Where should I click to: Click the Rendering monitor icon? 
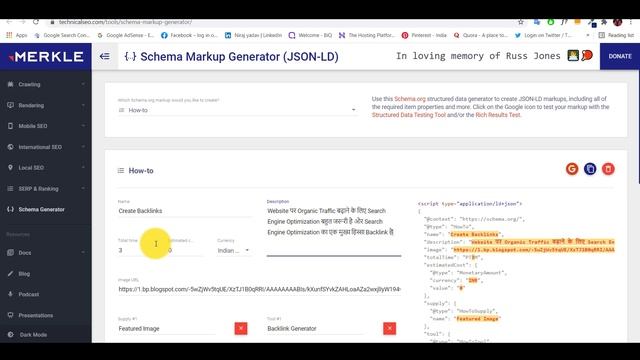tap(10, 105)
